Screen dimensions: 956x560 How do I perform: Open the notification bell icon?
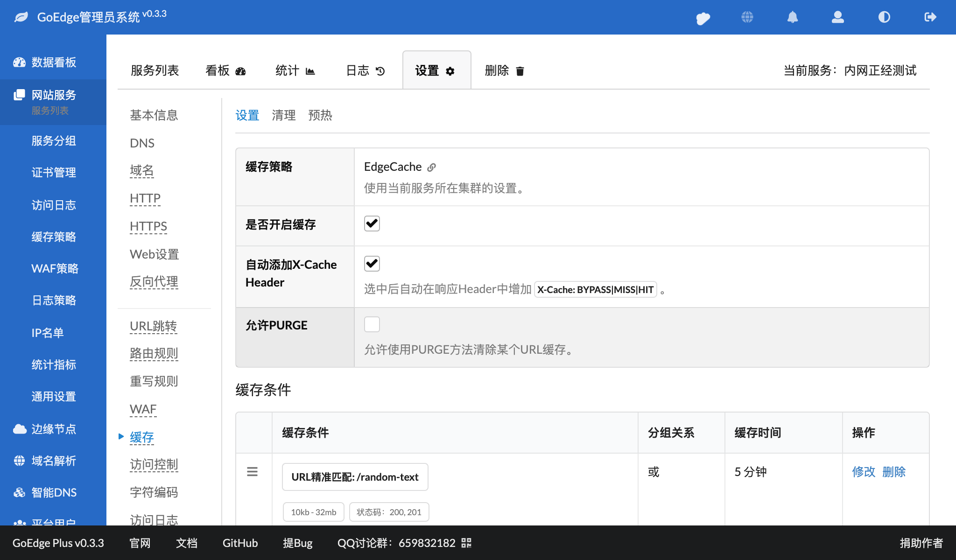(793, 17)
